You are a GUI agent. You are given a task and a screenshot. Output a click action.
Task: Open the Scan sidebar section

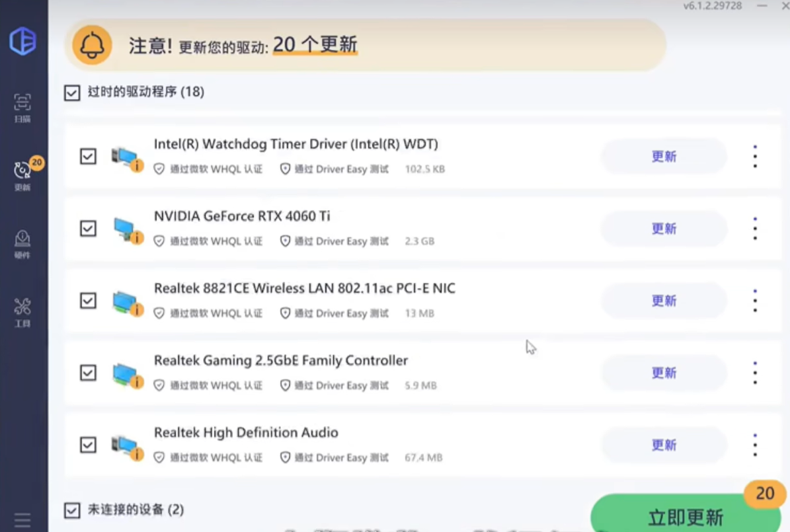(22, 108)
